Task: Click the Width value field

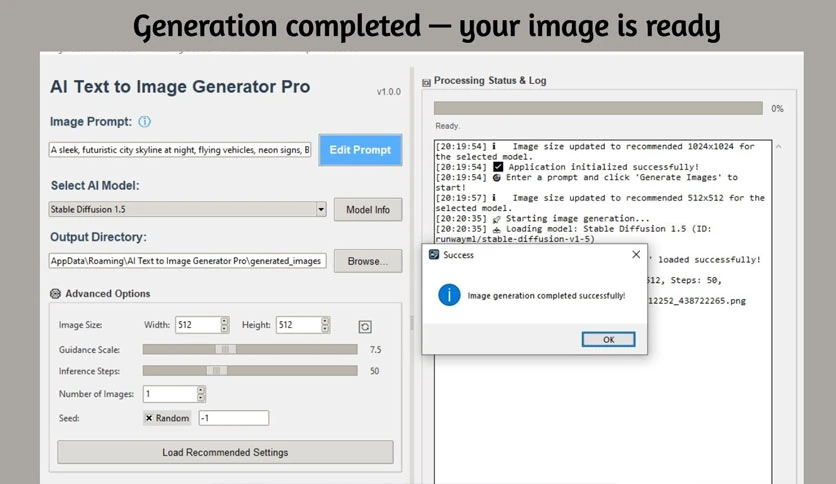Action: pos(197,325)
